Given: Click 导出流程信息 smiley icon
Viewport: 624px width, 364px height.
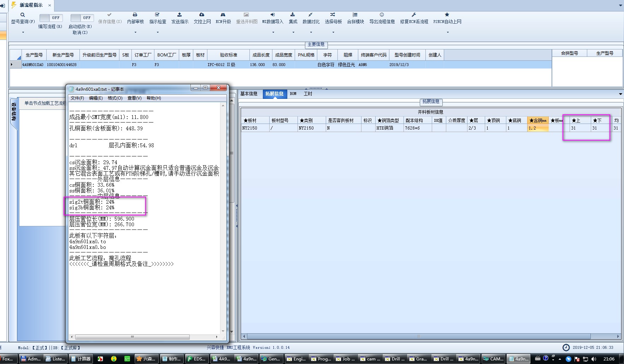Looking at the screenshot, I should [382, 15].
